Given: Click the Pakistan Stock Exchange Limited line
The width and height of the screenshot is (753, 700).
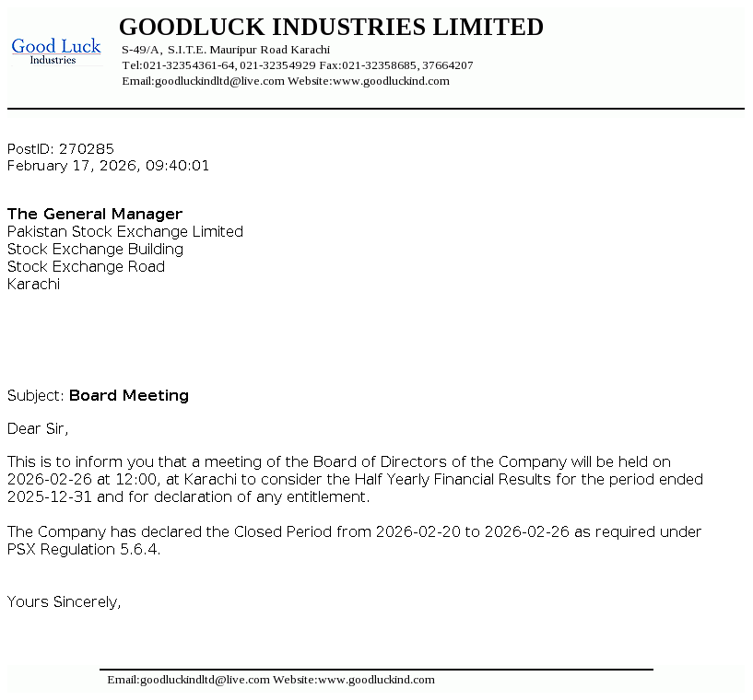Looking at the screenshot, I should [125, 232].
